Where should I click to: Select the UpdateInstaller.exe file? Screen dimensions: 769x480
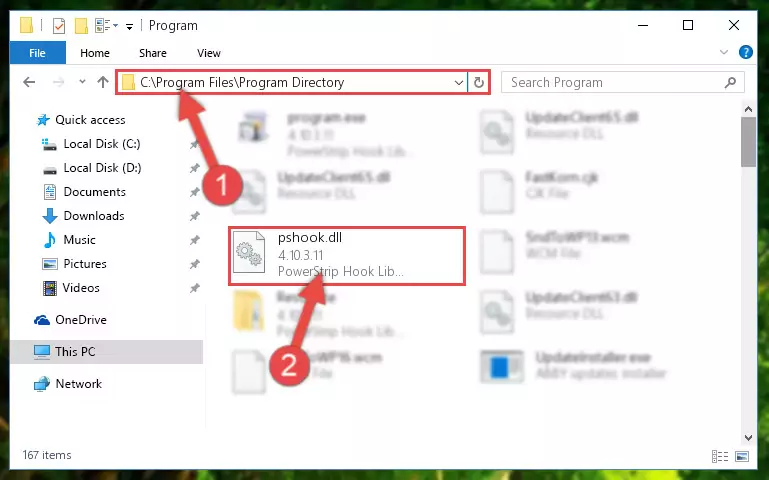point(574,366)
